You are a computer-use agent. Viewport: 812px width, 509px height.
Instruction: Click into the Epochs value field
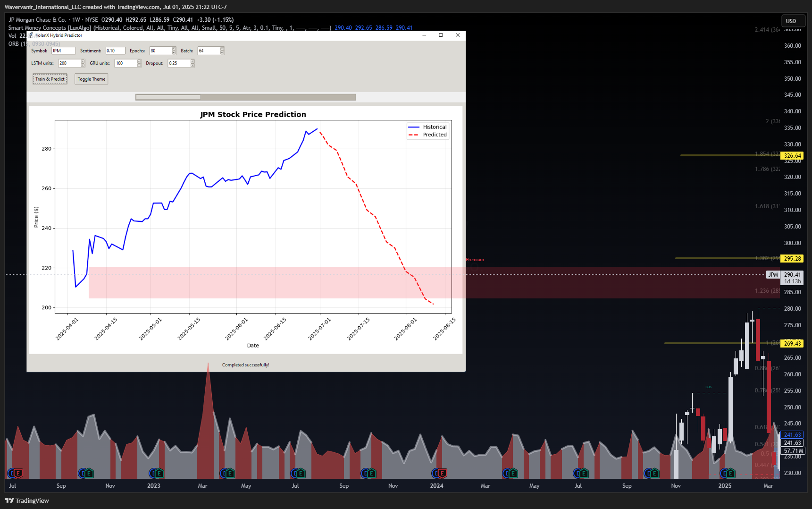point(160,51)
